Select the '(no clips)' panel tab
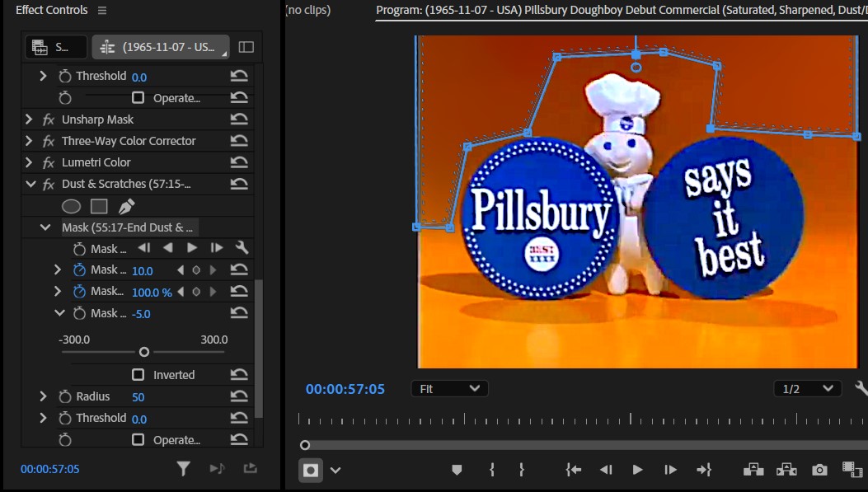This screenshot has width=868, height=492. click(308, 10)
